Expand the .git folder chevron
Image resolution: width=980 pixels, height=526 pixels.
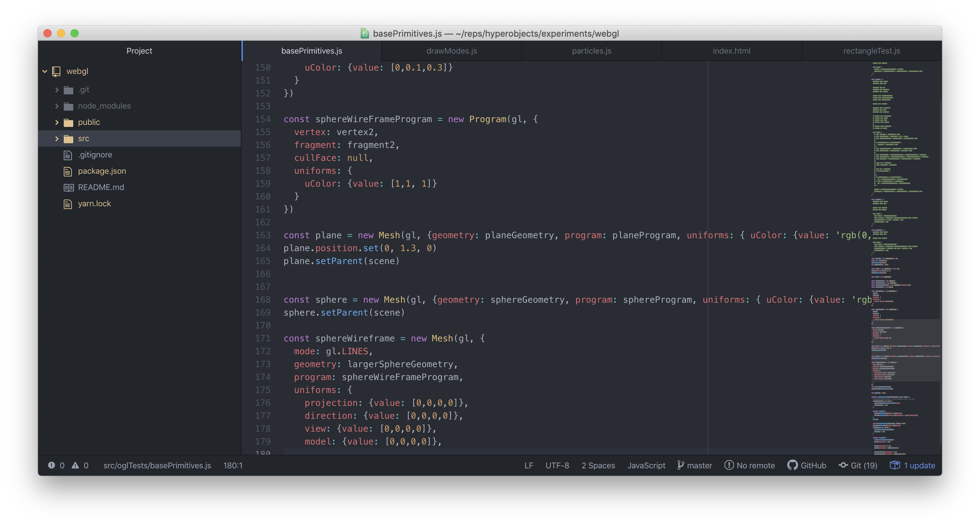tap(57, 90)
